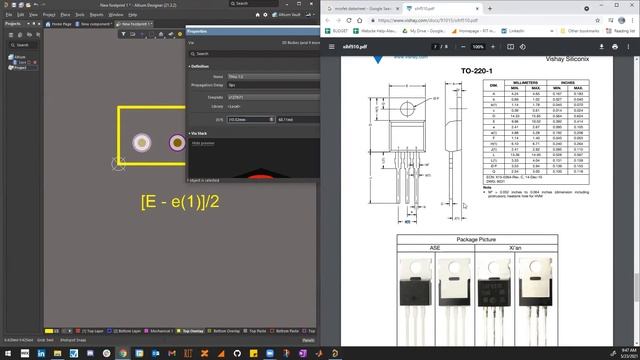640x360 pixels.
Task: Open the My Drive - Google bookmark
Action: pos(424,31)
